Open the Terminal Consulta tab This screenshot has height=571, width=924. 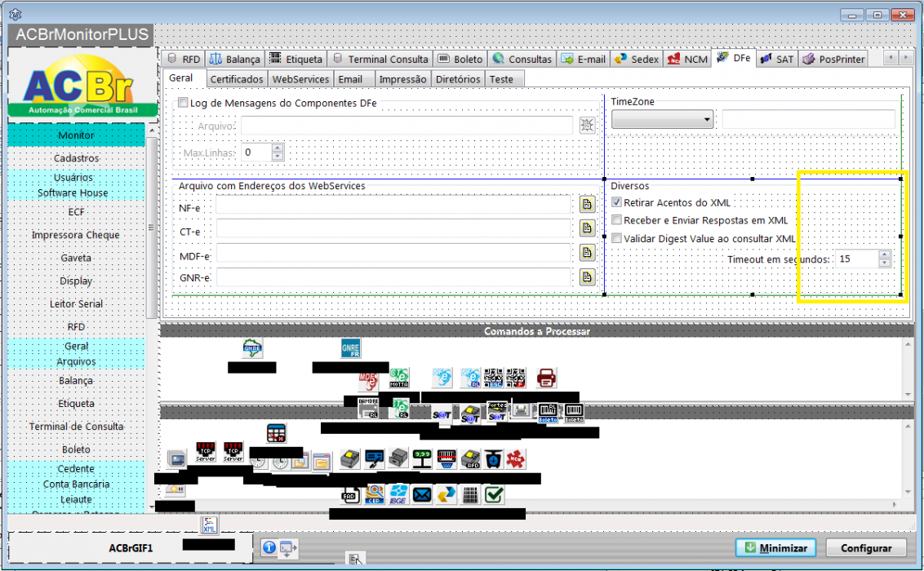click(x=380, y=59)
